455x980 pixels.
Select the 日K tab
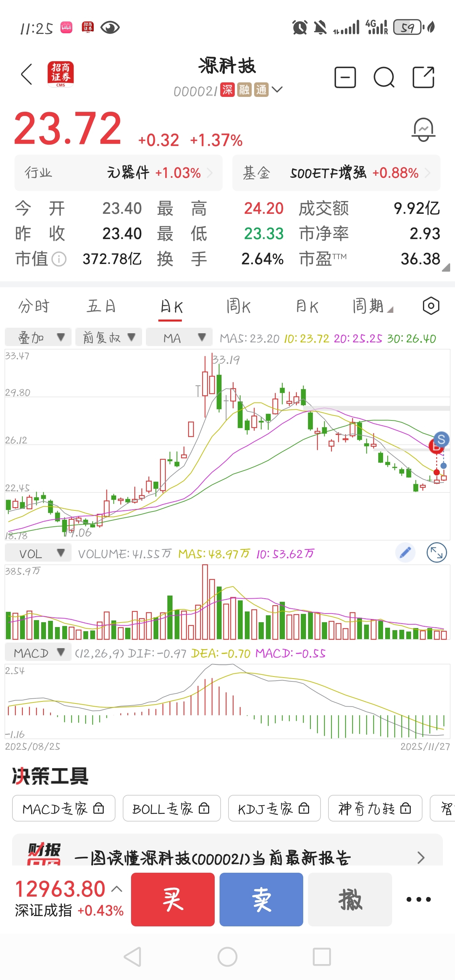[x=171, y=306]
